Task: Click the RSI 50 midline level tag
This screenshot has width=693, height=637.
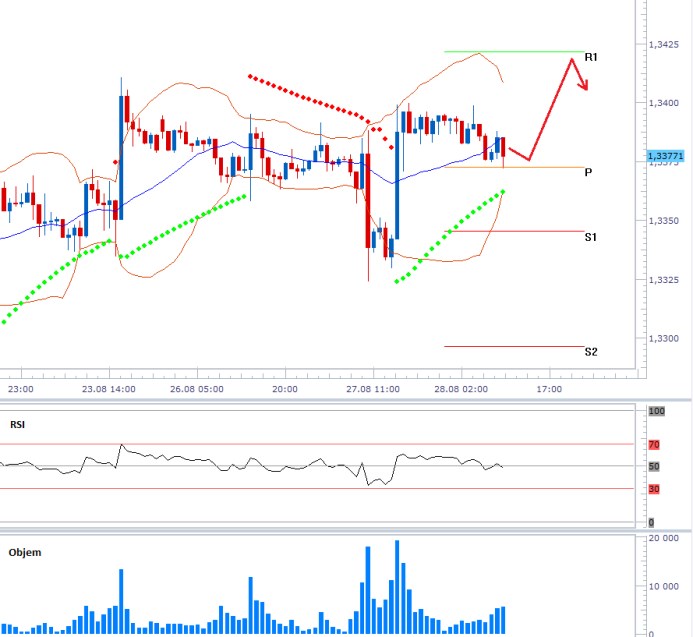Action: coord(654,466)
